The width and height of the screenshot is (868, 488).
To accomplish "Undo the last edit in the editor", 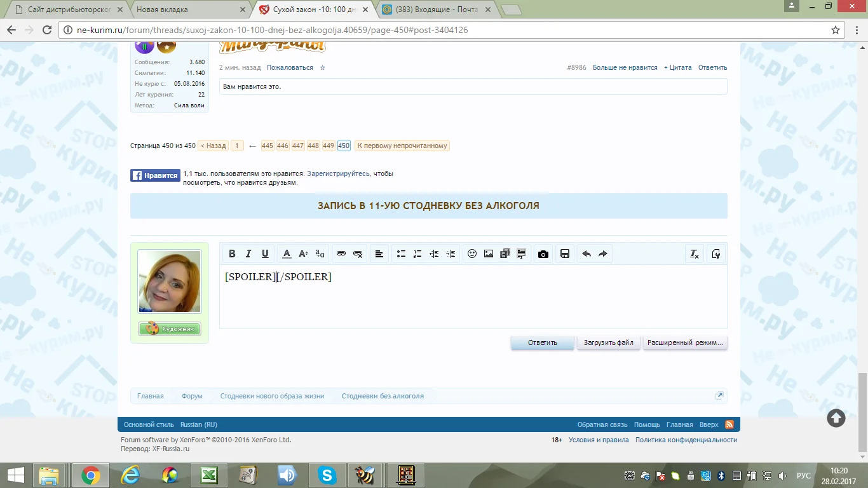I will pyautogui.click(x=587, y=254).
